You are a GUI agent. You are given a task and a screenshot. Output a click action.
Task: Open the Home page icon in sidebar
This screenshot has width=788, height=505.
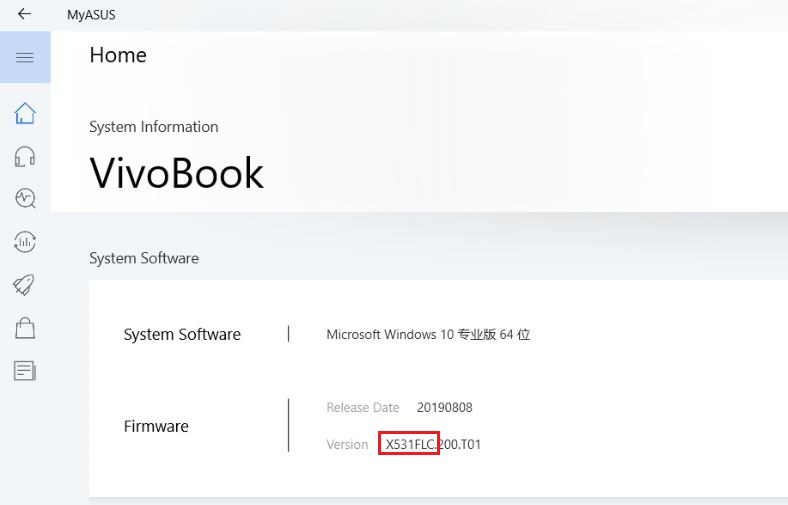(25, 113)
